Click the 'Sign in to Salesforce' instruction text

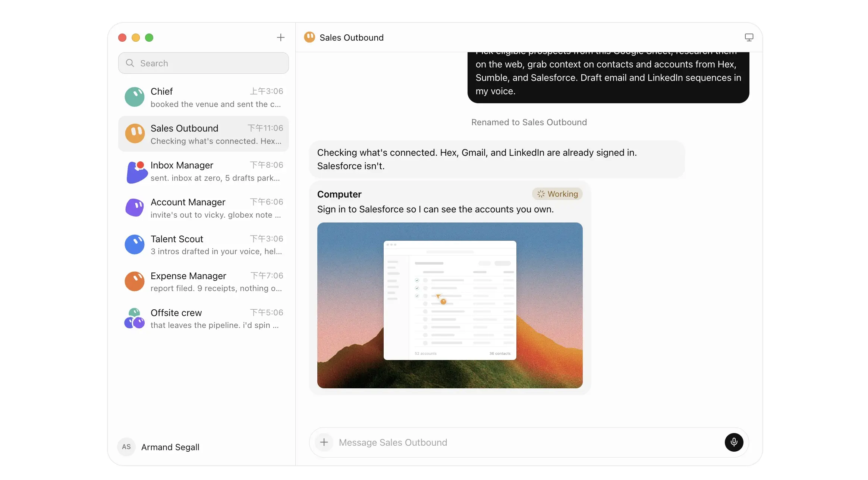point(435,209)
